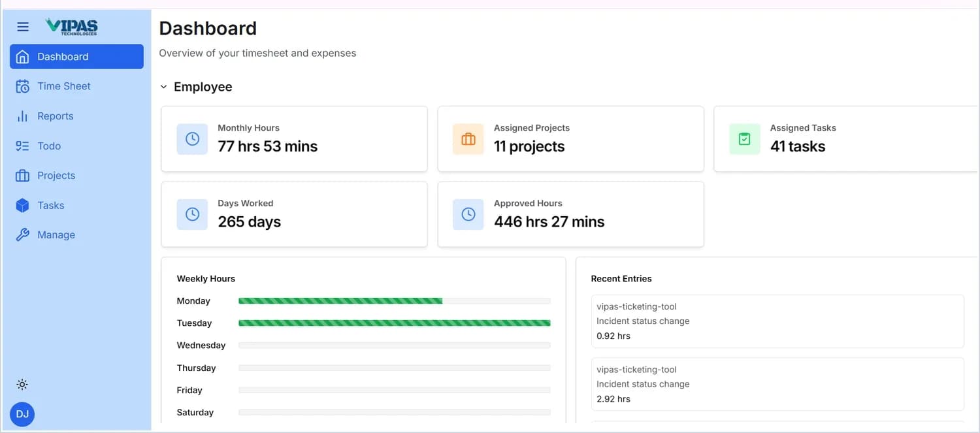The image size is (980, 433).
Task: Click the Projects briefcase icon in sidebar
Action: pos(22,176)
